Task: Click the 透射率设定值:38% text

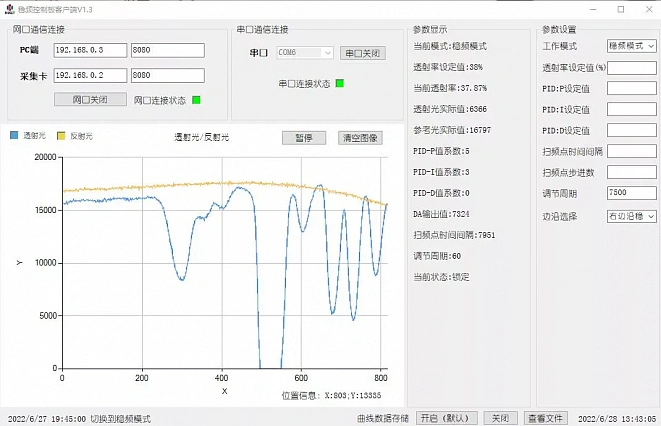Action: coord(448,67)
